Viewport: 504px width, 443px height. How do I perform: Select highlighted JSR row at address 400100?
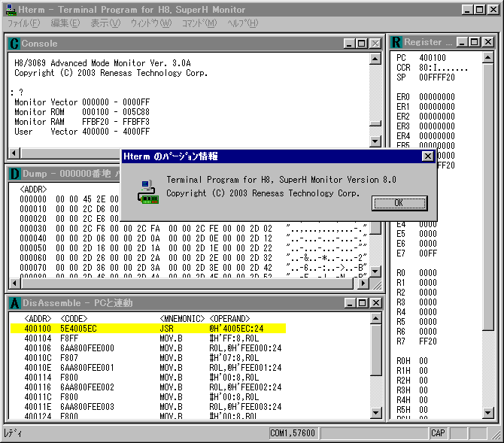click(148, 329)
